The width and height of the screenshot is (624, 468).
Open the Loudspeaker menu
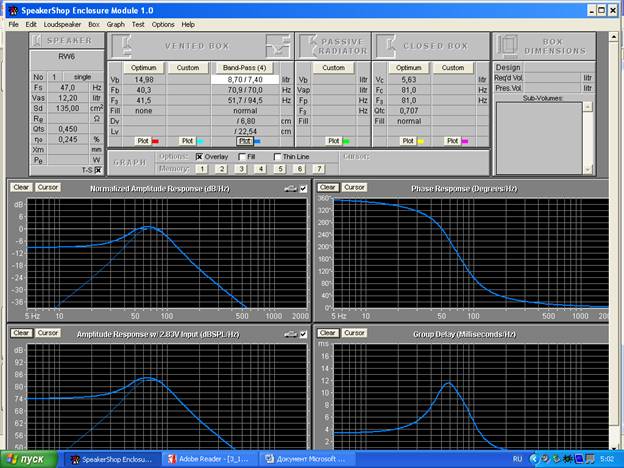61,23
